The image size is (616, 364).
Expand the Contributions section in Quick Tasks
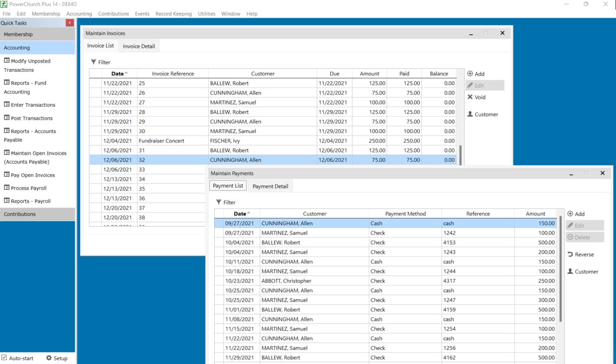point(37,214)
